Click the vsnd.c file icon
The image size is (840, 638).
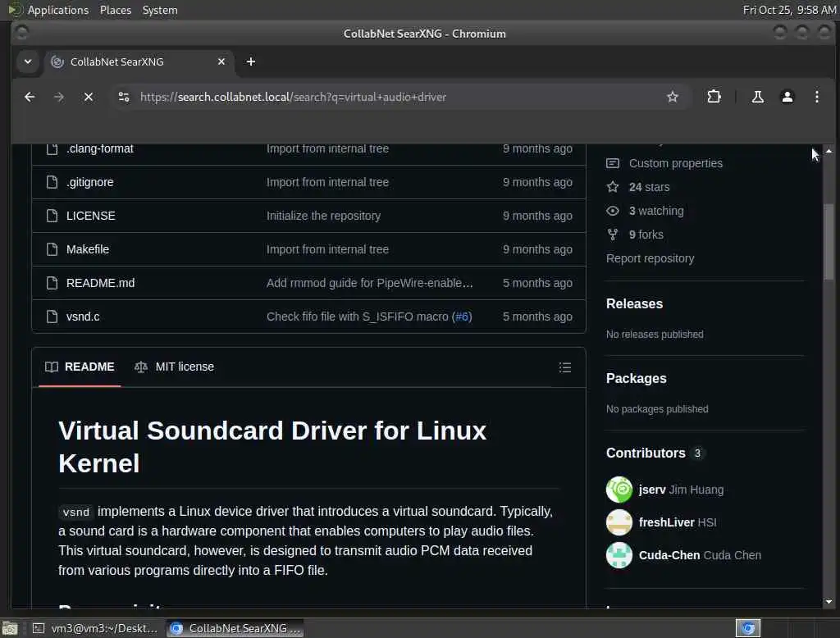click(x=52, y=317)
